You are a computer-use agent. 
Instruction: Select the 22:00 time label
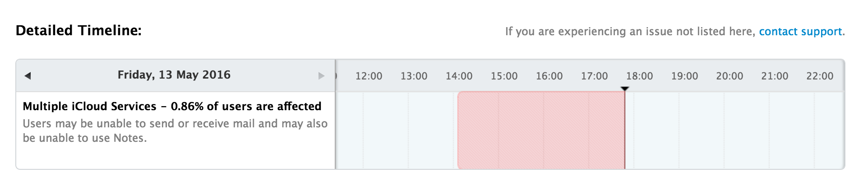tap(820, 76)
